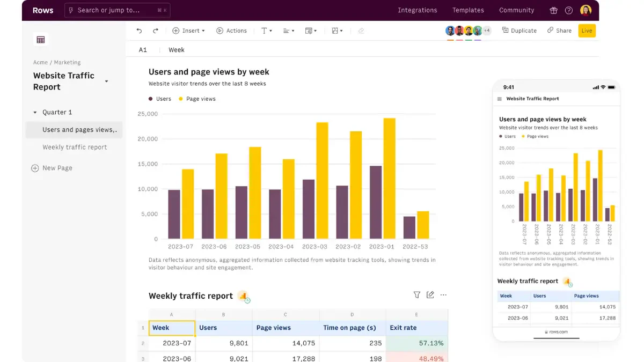This screenshot has height=362, width=644.
Task: Toggle the Live status button
Action: pyautogui.click(x=587, y=31)
